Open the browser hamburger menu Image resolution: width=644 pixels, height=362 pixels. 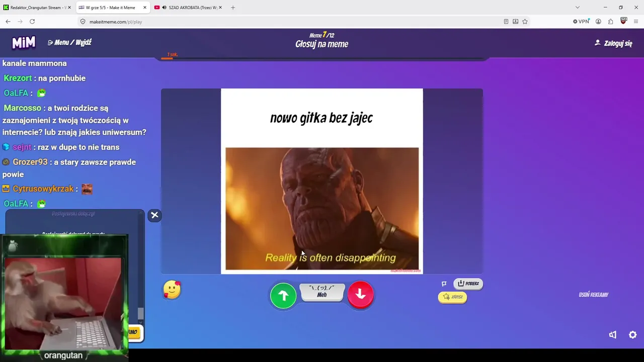click(636, 22)
